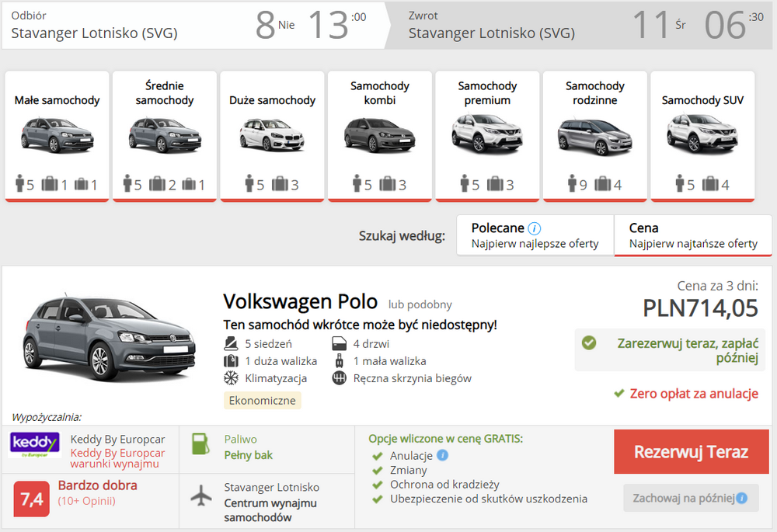This screenshot has height=532, width=777.
Task: Choose the Samochody kombi category
Action: click(380, 136)
